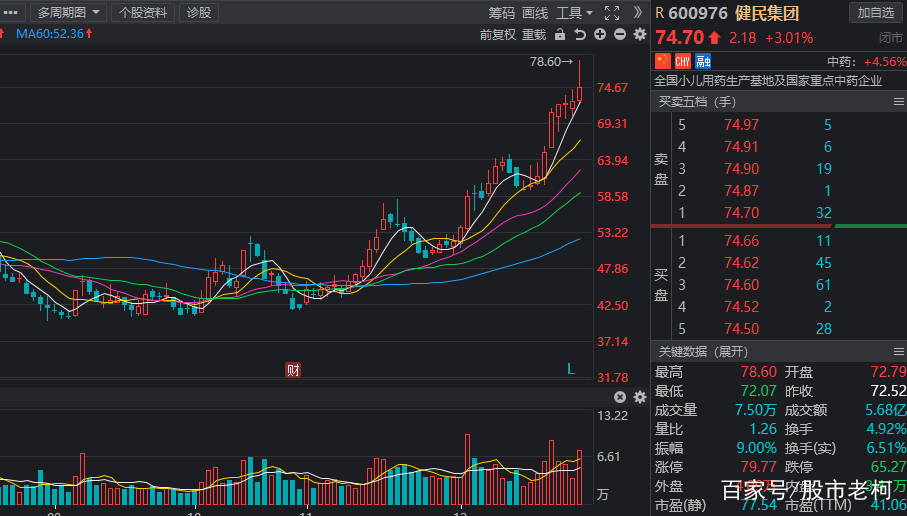Click the double chevron collapse icon
907x516 pixels.
[x=637, y=12]
